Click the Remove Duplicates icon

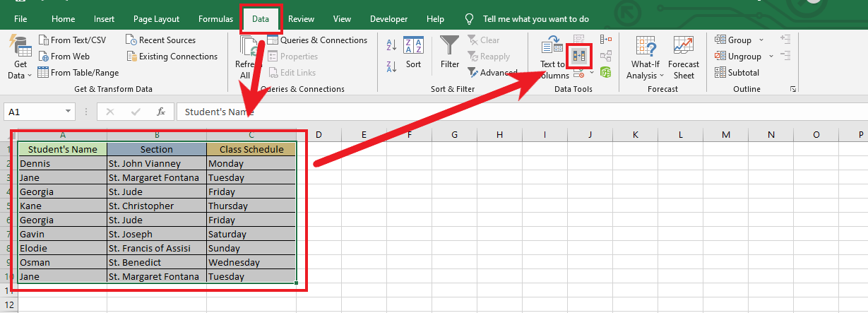578,56
